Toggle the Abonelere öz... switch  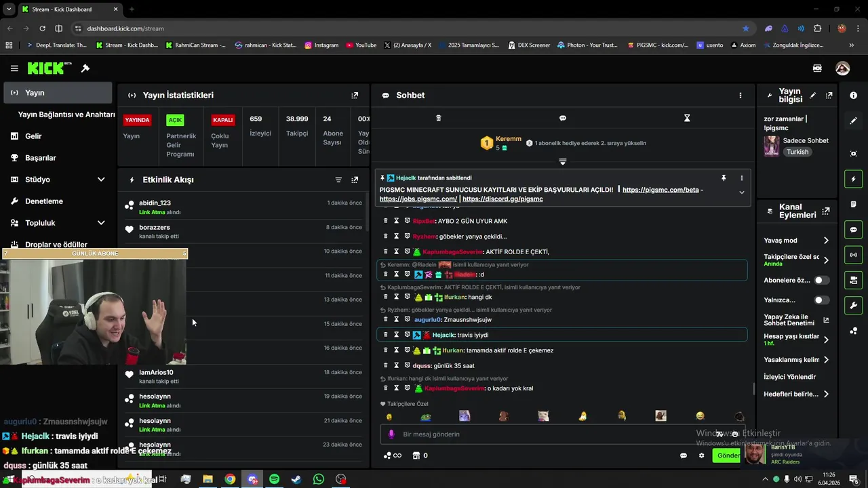point(821,280)
